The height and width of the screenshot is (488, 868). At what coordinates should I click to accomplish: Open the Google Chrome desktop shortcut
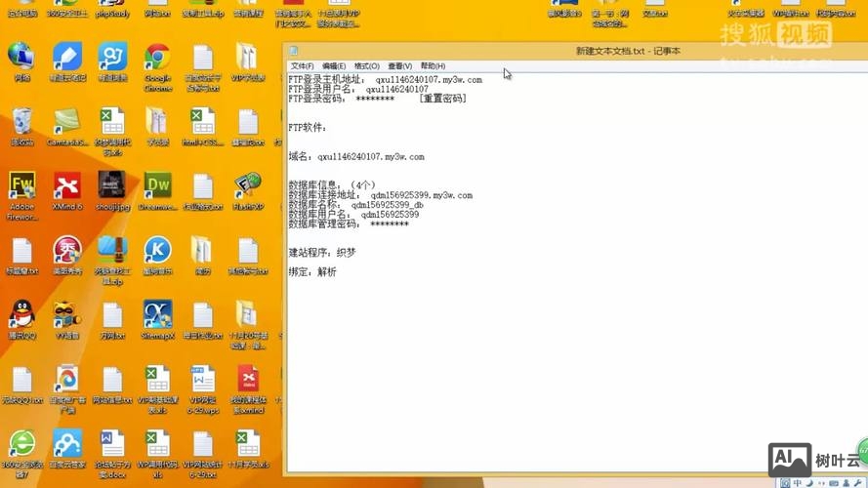coord(158,67)
